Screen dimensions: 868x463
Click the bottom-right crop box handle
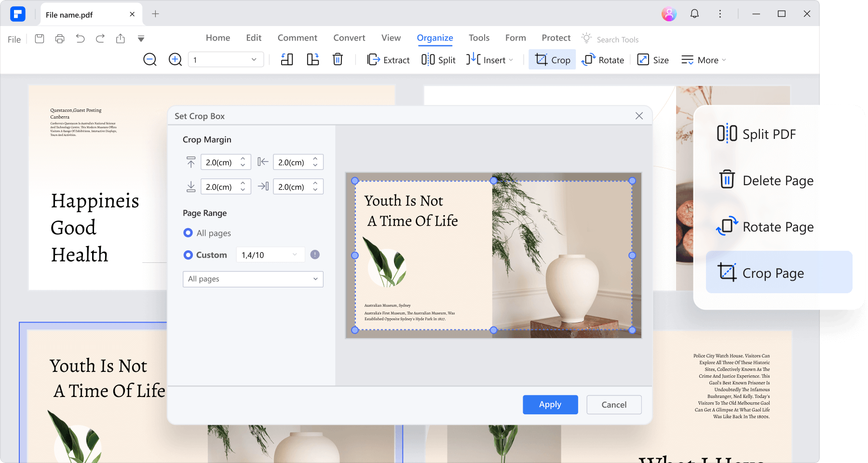click(x=632, y=330)
